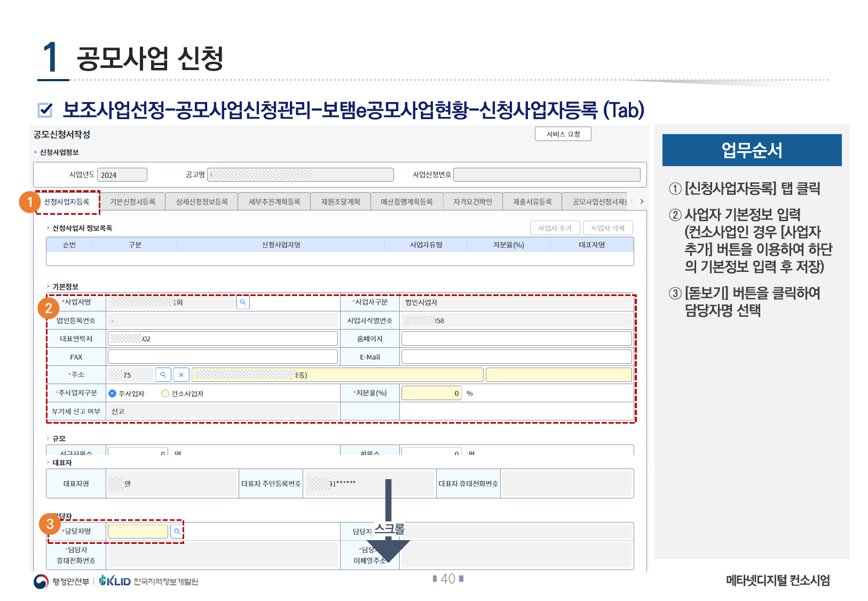The image size is (868, 601).
Task: Click the 사업자 추가 button
Action: 555,228
